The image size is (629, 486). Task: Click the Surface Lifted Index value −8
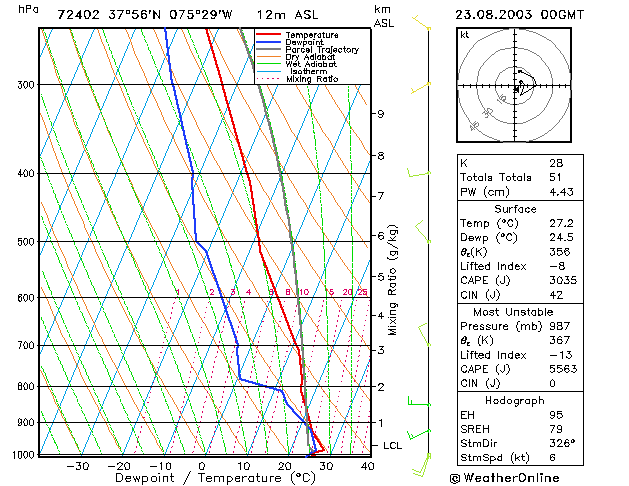click(557, 266)
